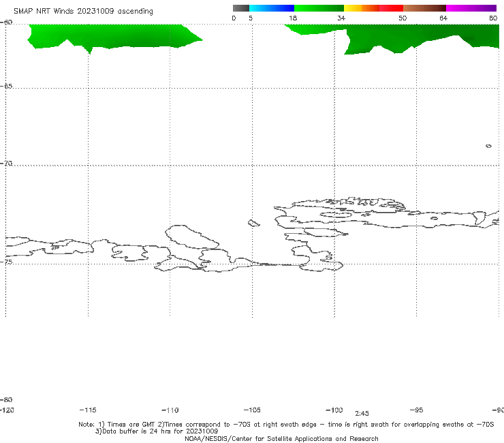The image size is (504, 443).
Task: Click the color bar label '5'
Action: pyautogui.click(x=251, y=18)
